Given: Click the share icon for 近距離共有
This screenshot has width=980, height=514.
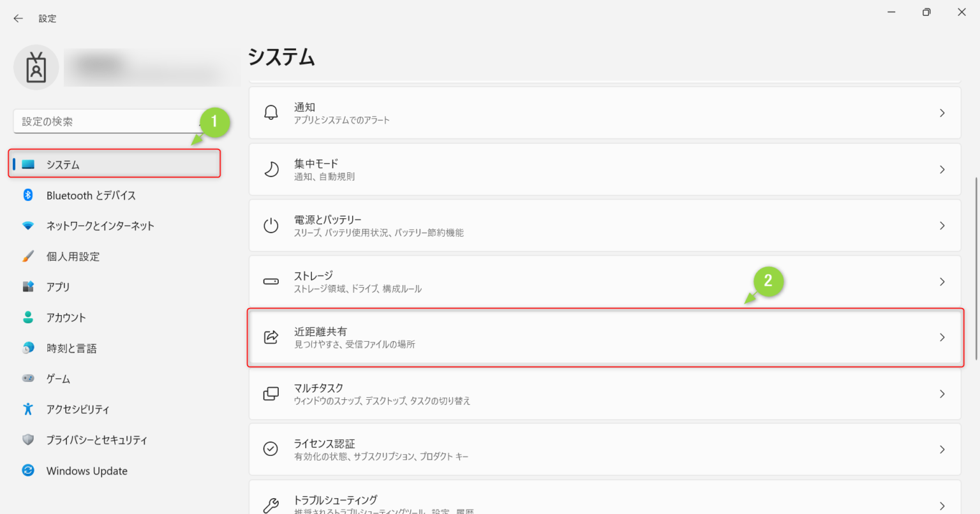Looking at the screenshot, I should click(x=271, y=337).
